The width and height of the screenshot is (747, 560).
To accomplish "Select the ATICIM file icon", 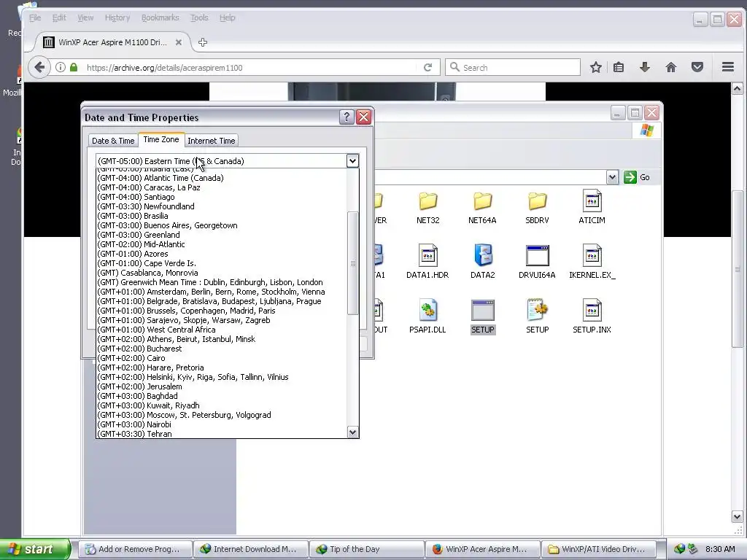I will 592,207.
